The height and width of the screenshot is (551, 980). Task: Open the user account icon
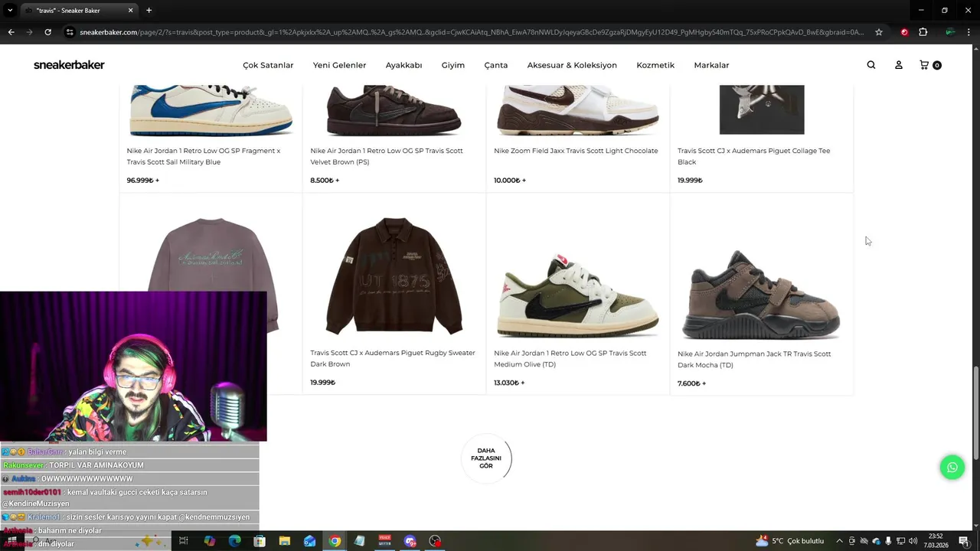pyautogui.click(x=899, y=65)
